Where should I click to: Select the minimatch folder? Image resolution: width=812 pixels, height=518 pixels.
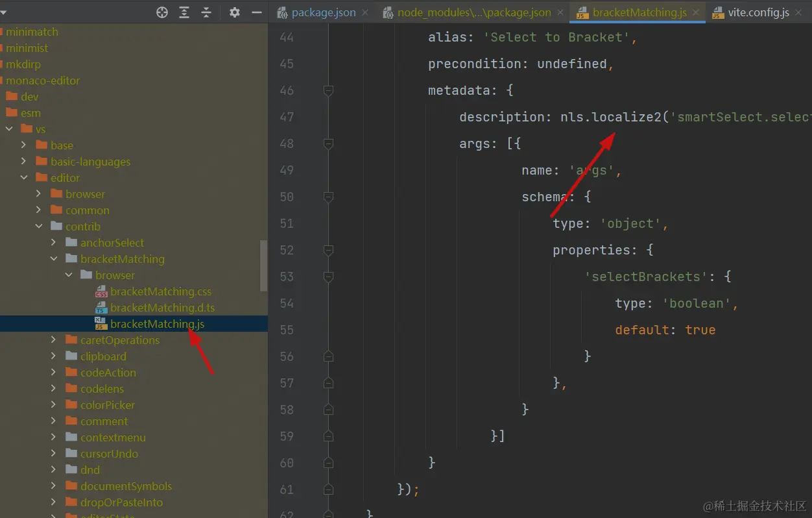[x=32, y=32]
